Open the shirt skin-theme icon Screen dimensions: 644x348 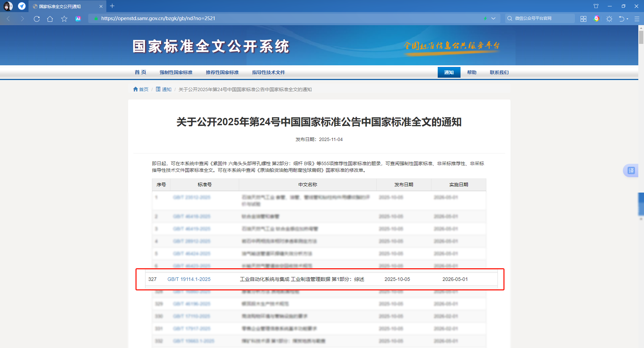click(596, 6)
